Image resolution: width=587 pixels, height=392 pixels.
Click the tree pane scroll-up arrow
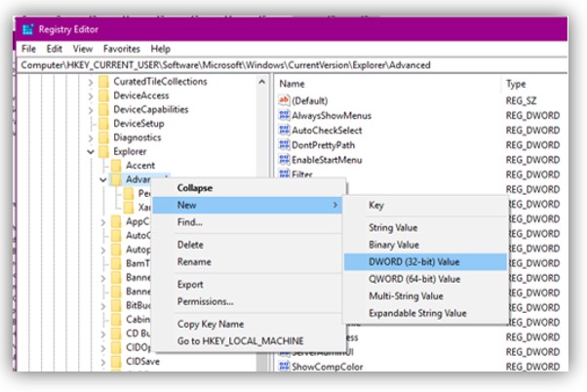pyautogui.click(x=261, y=82)
